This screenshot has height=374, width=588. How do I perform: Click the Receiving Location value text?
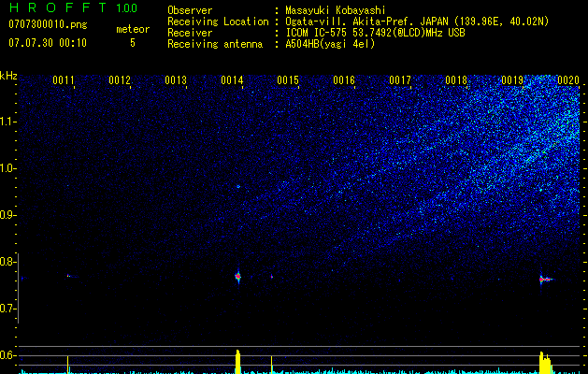[417, 22]
